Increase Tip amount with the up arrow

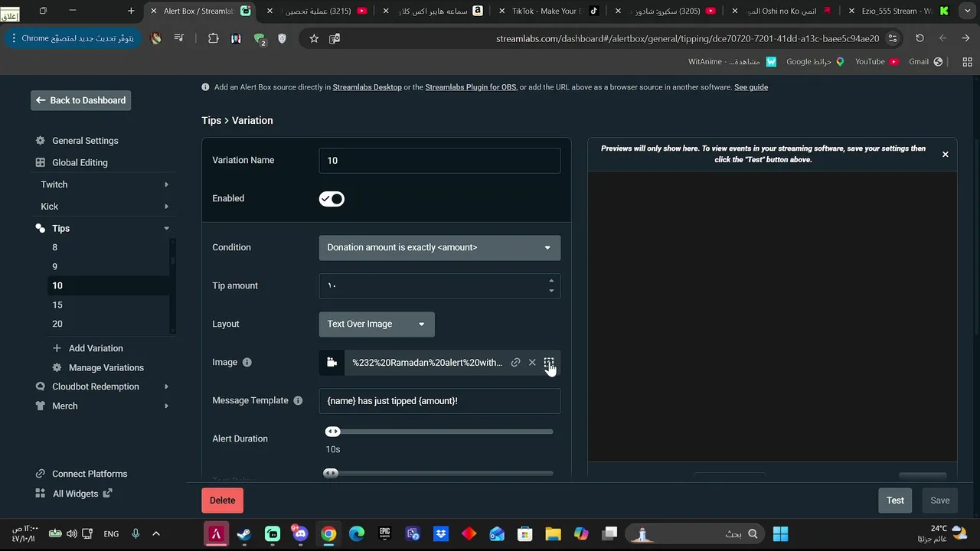(551, 281)
